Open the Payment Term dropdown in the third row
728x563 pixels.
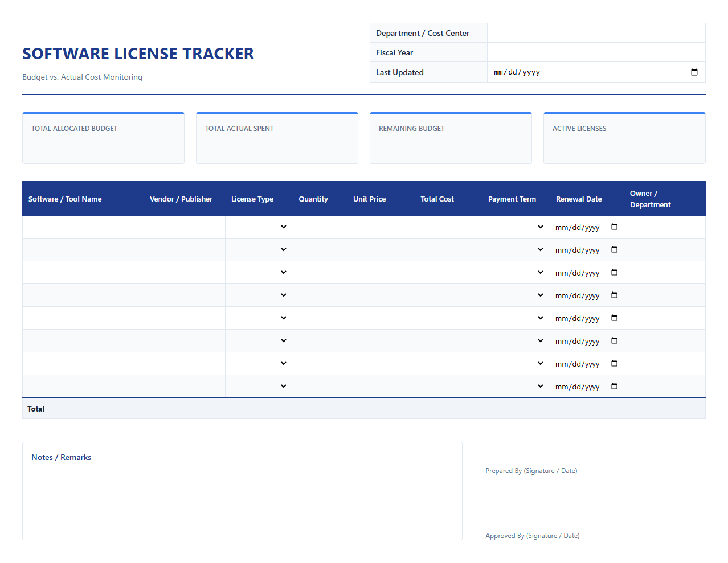(516, 273)
